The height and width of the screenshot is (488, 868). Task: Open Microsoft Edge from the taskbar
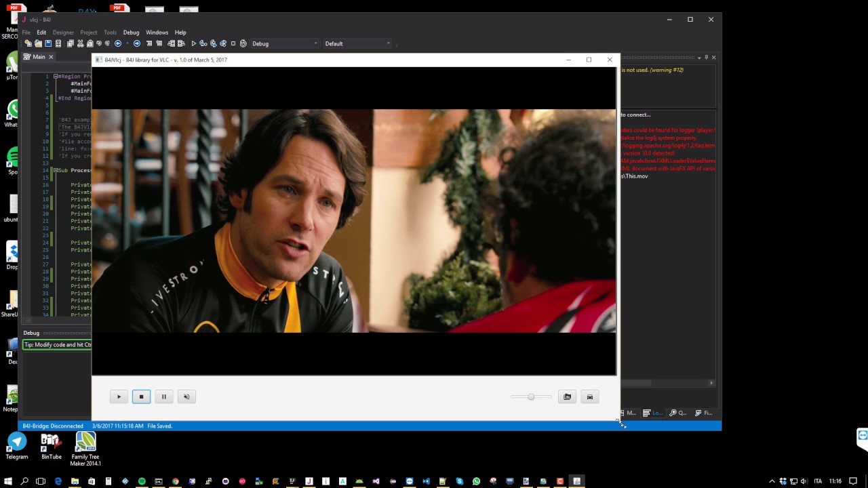[58, 481]
